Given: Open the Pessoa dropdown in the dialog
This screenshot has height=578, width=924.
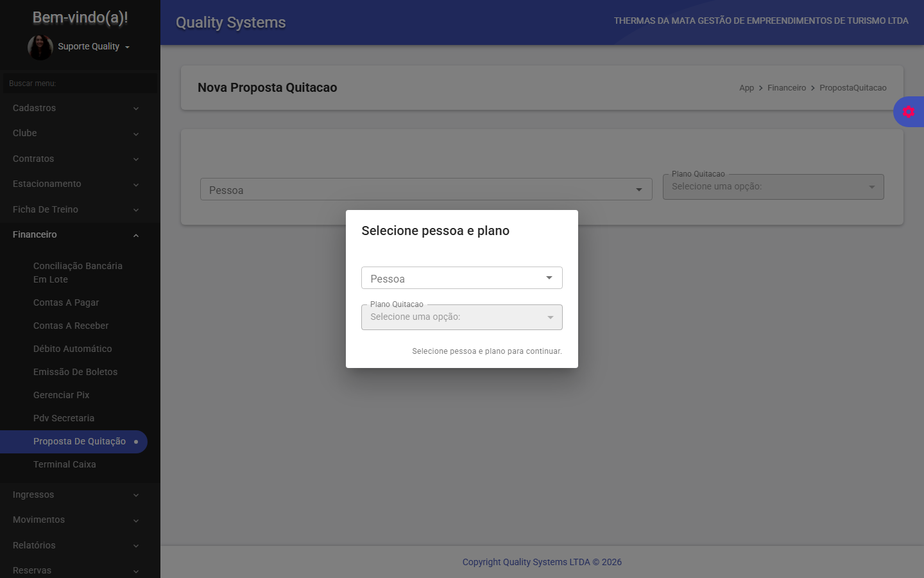Looking at the screenshot, I should pyautogui.click(x=461, y=278).
